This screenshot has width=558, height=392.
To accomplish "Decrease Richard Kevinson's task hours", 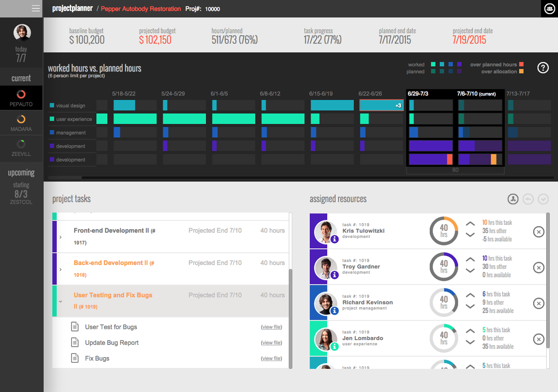I will (470, 306).
